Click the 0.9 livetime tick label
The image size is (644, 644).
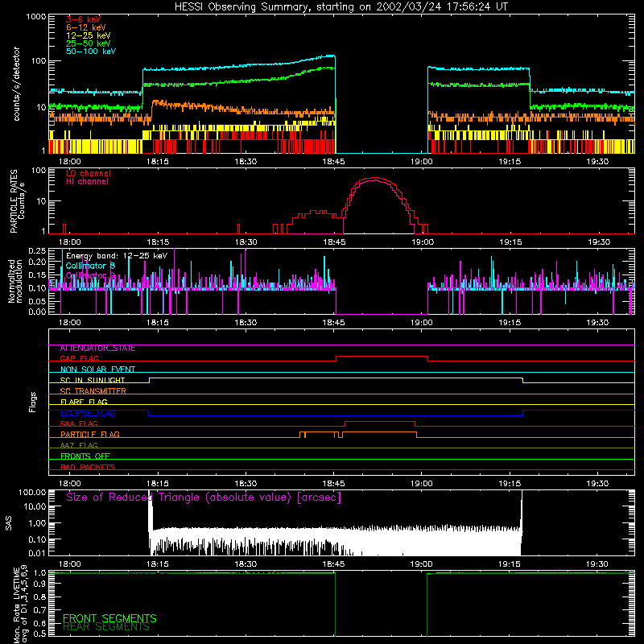pyautogui.click(x=39, y=584)
